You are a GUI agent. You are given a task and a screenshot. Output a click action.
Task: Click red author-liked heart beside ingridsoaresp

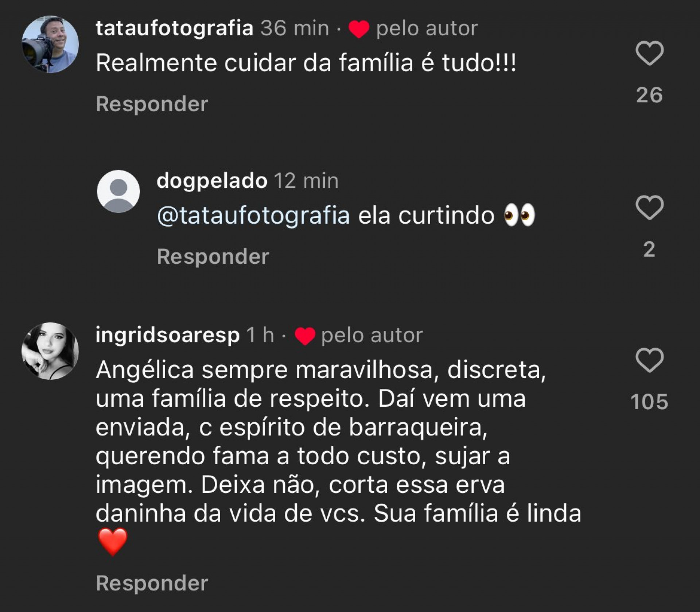tap(305, 336)
